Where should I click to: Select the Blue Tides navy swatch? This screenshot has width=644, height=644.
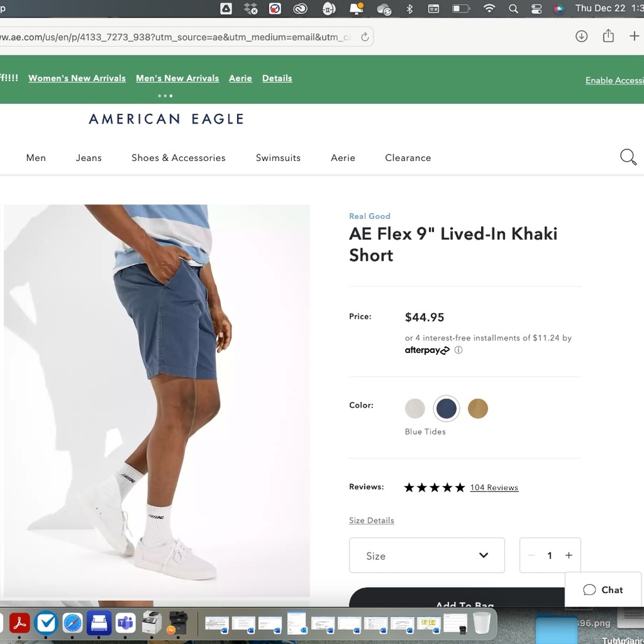coord(446,409)
